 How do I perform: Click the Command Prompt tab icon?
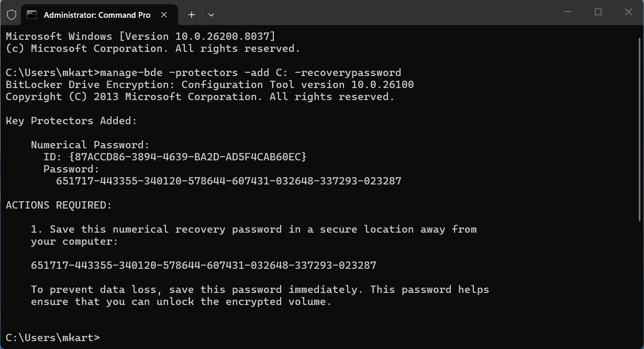[x=32, y=15]
